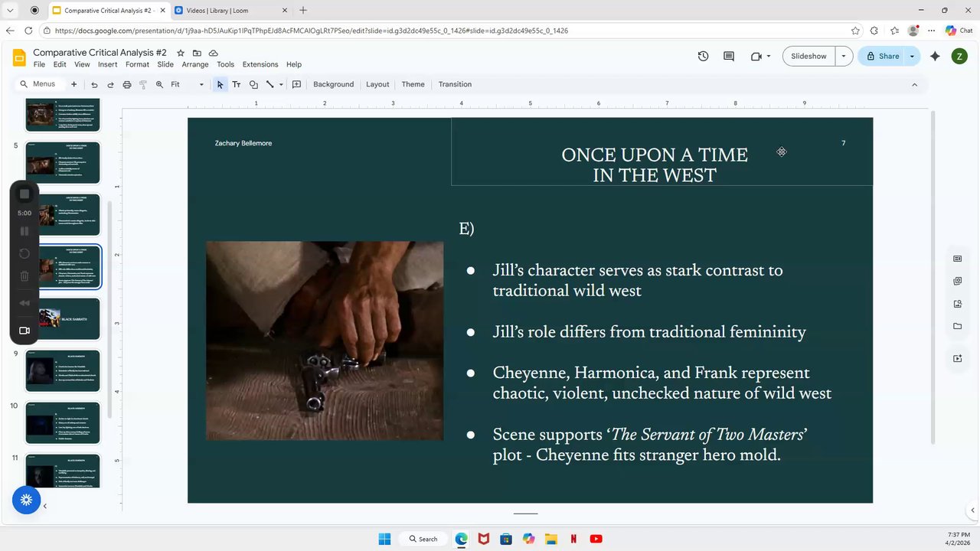Select the cursor Select tool

click(220, 84)
